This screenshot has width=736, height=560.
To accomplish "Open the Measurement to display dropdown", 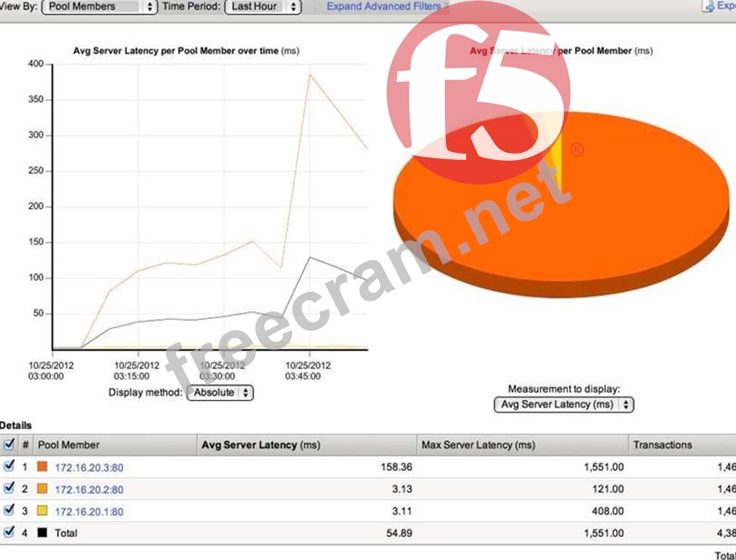I will [x=564, y=404].
